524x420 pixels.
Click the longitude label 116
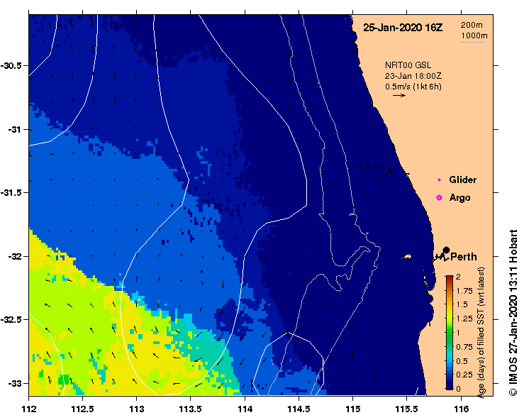[x=461, y=409]
